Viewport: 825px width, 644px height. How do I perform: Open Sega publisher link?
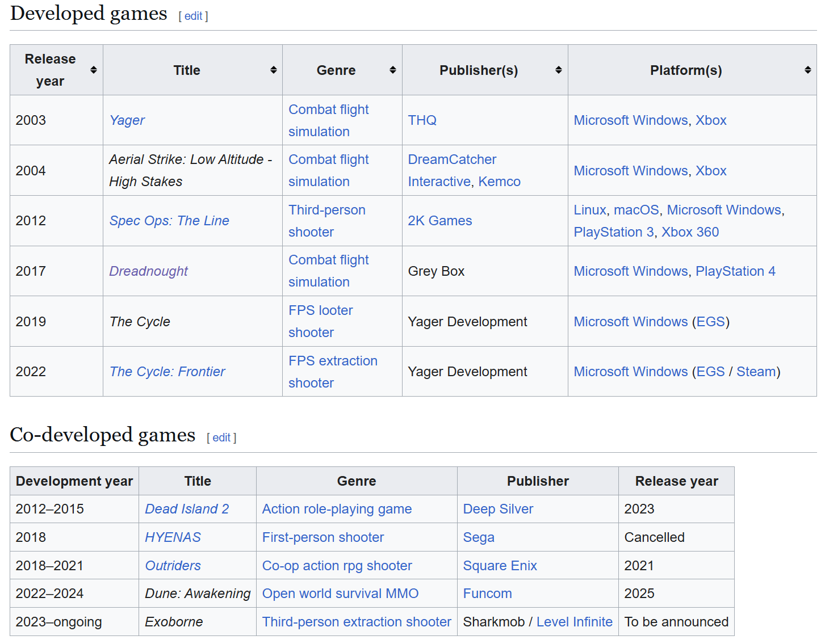pos(479,537)
